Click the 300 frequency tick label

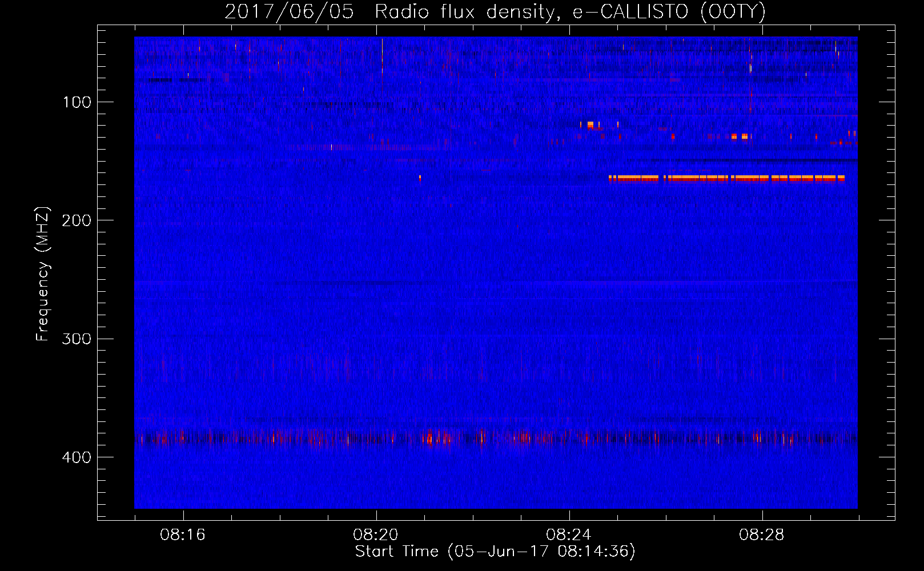click(x=77, y=339)
